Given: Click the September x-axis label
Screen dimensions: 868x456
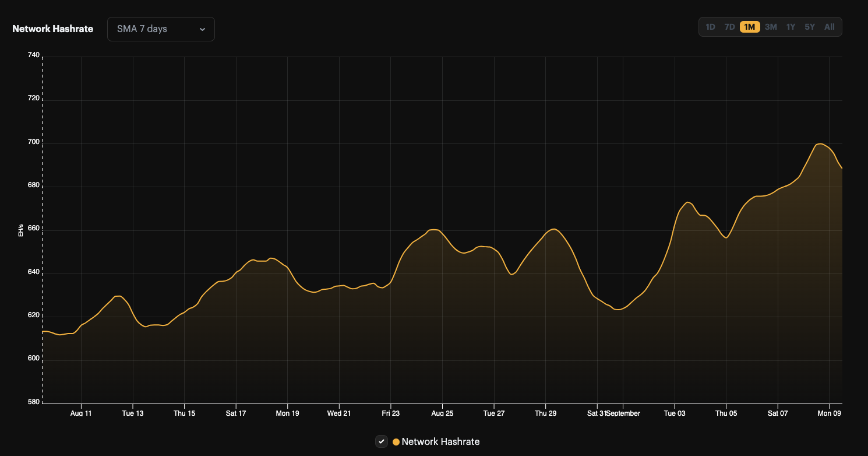Looking at the screenshot, I should pyautogui.click(x=623, y=413).
